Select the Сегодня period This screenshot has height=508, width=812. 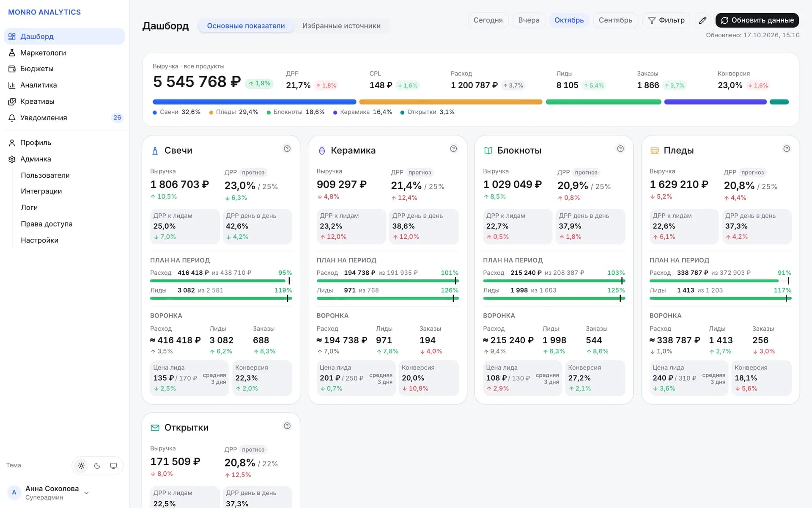[488, 20]
